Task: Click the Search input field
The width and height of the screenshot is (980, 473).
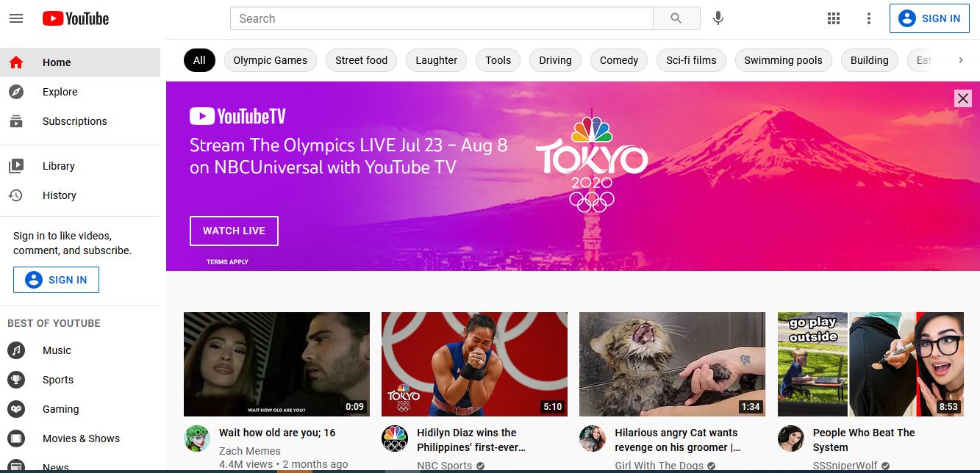Action: click(442, 18)
